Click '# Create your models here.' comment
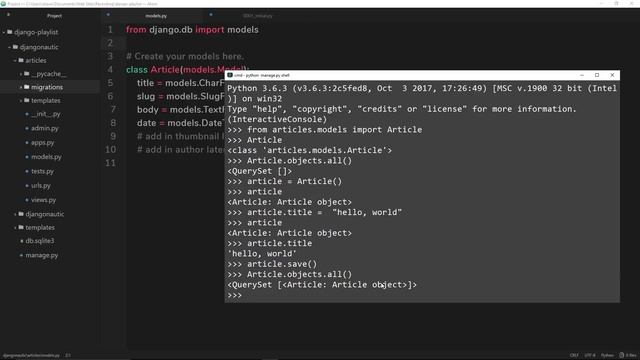This screenshot has height=360, width=640. 185,56
